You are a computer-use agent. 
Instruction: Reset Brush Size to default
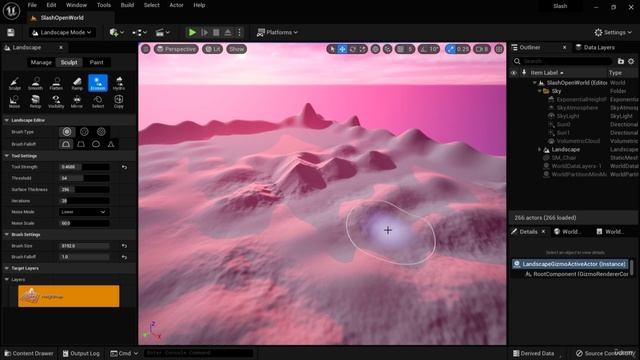[124, 246]
